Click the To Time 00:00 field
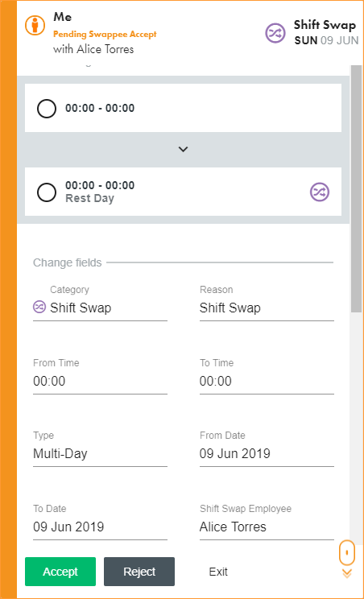The image size is (364, 599). click(x=267, y=382)
